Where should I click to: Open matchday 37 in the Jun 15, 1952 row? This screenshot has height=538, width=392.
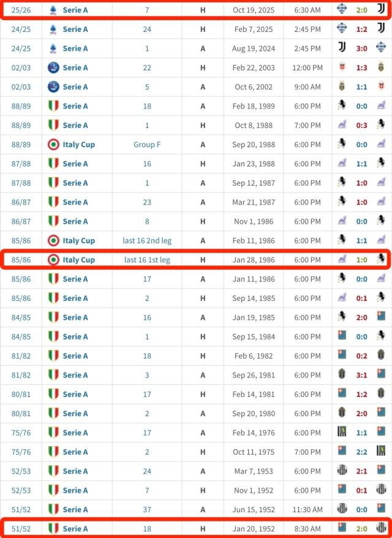click(x=147, y=509)
